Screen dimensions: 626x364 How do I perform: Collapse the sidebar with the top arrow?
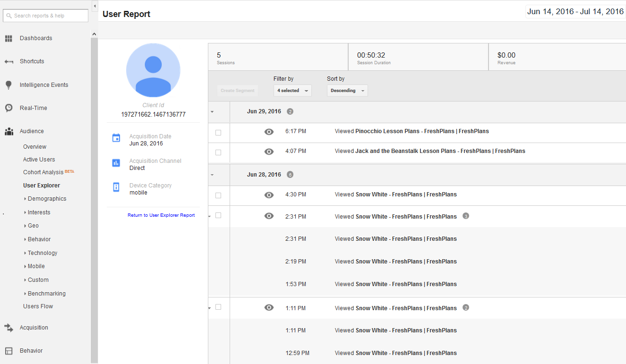[94, 6]
